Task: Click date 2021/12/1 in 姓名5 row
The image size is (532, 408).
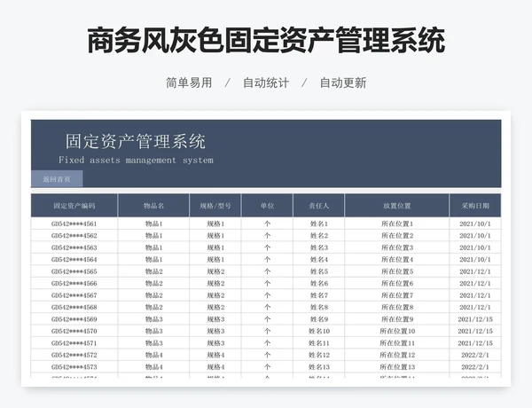Action: (475, 271)
